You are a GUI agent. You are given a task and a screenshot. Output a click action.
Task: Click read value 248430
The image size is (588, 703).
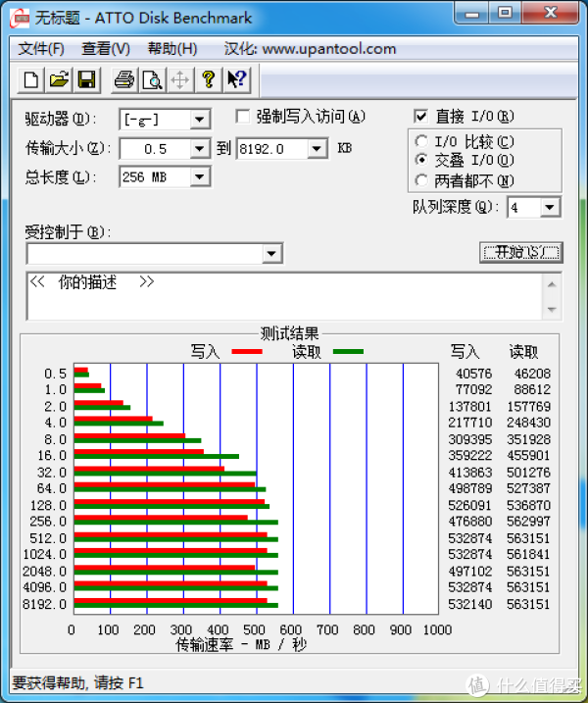click(x=529, y=423)
